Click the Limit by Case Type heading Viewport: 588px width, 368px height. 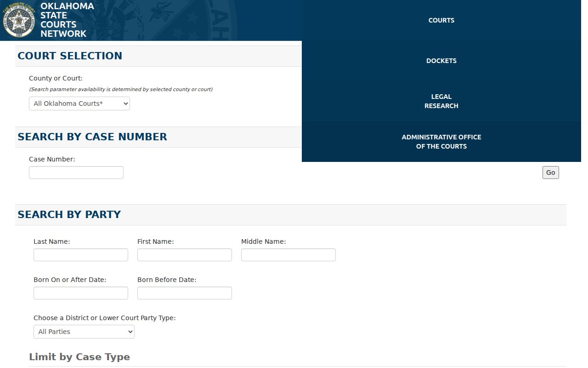pos(79,357)
